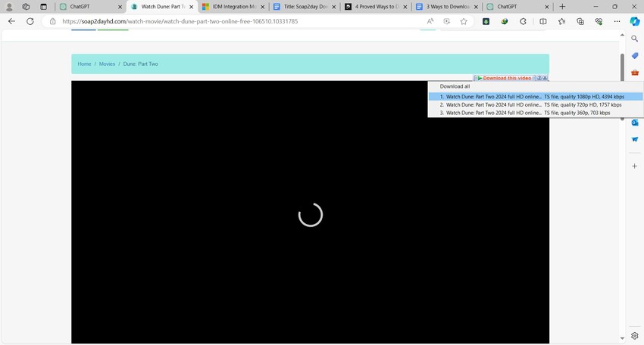Switch to 3 Ways to Download tab

pyautogui.click(x=446, y=7)
